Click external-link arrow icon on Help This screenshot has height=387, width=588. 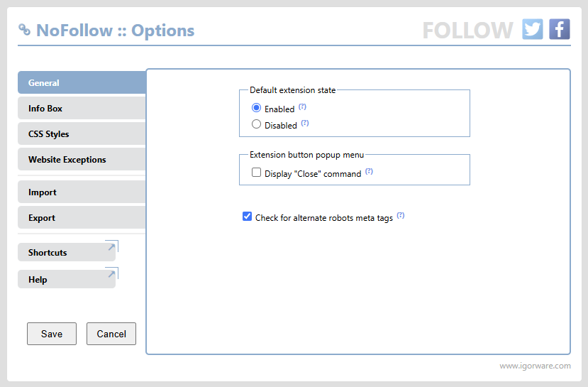coord(111,273)
